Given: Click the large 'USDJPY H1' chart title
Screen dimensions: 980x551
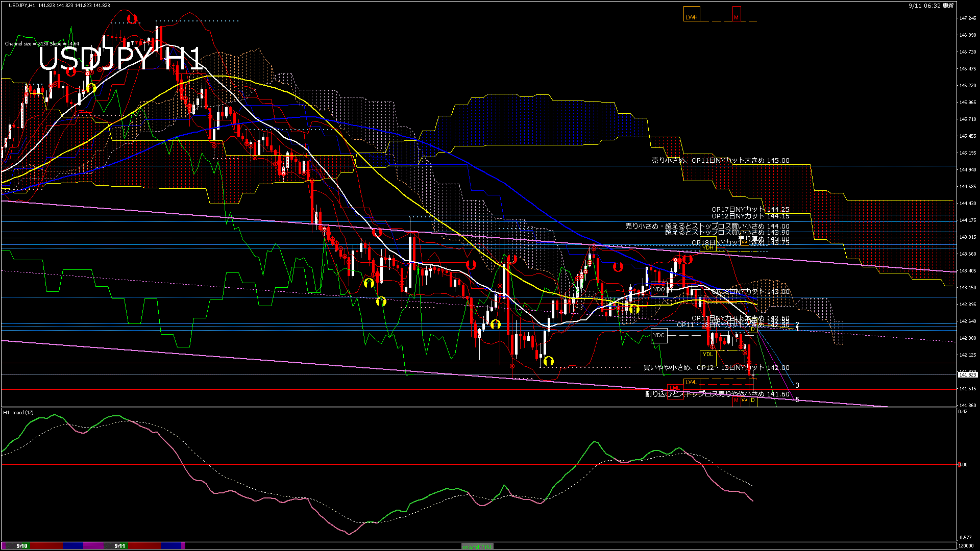Looking at the screenshot, I should tap(121, 58).
